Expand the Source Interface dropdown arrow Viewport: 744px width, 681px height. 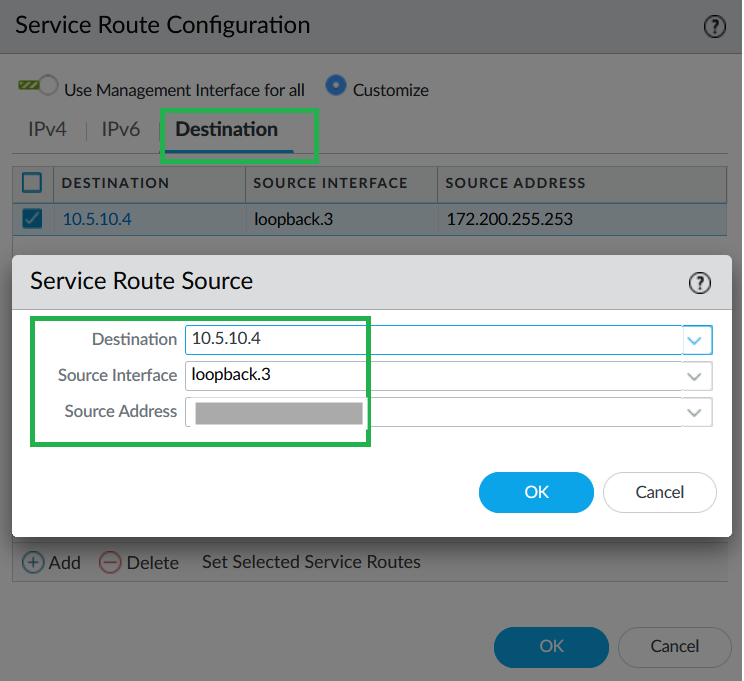[695, 377]
